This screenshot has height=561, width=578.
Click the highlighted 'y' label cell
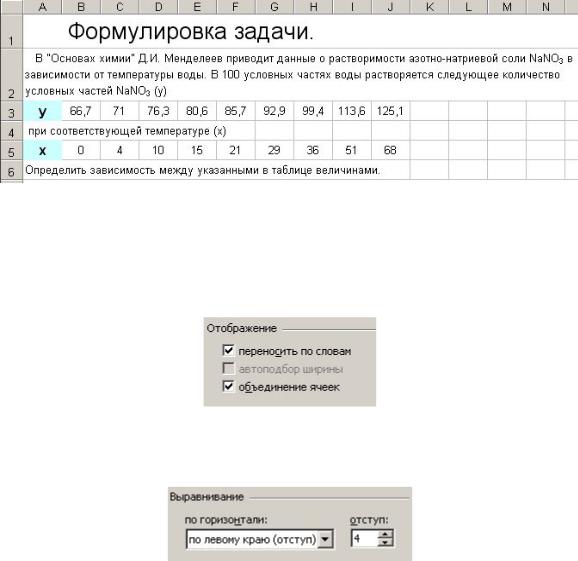42,111
